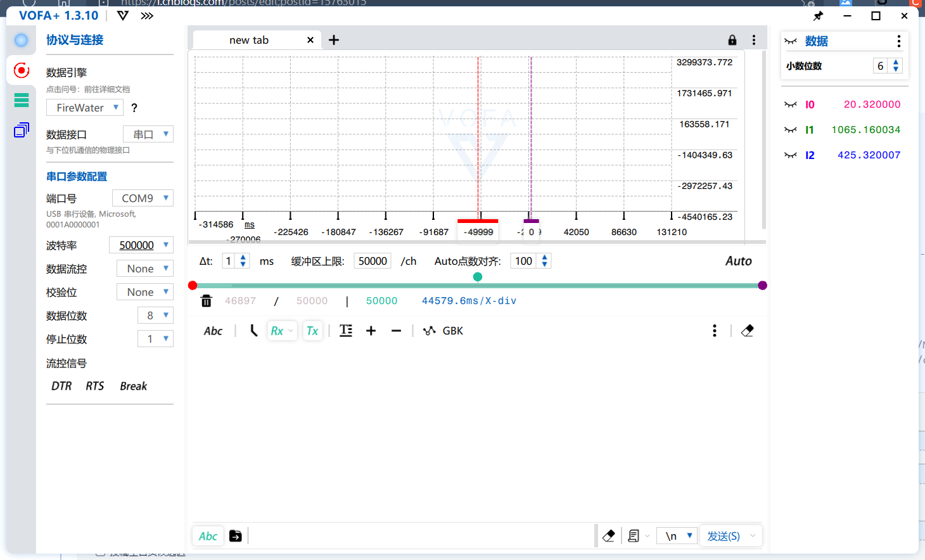Open the 串口 data interface dropdown
Viewport: 925px width, 560px height.
pos(148,134)
